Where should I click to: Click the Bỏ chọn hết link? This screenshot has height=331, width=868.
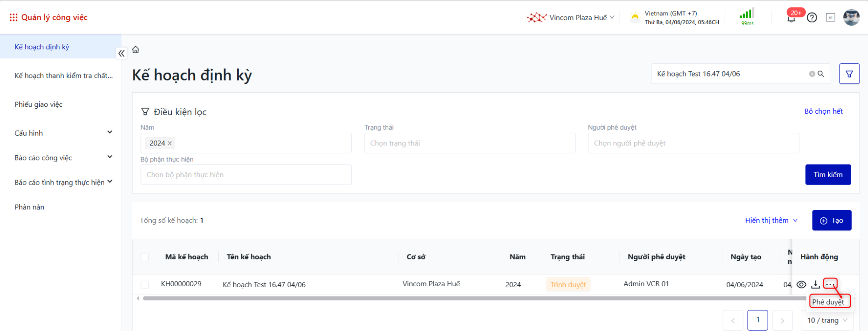point(823,111)
